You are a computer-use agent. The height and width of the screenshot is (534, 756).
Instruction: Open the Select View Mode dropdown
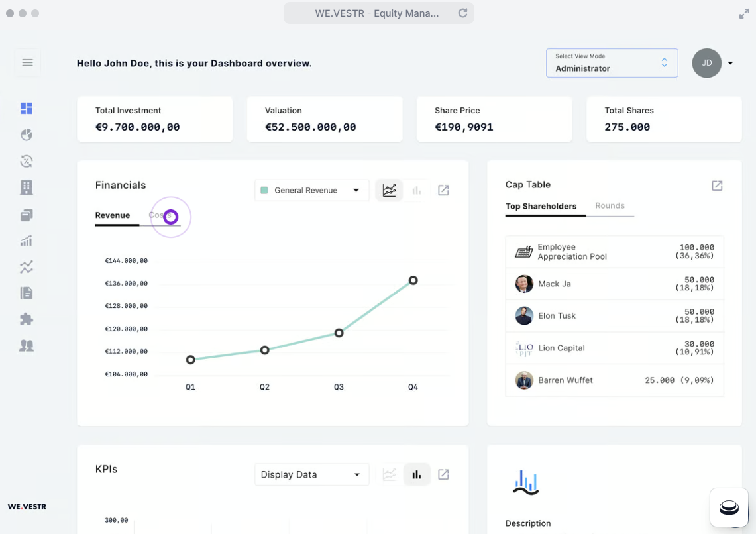(x=611, y=63)
